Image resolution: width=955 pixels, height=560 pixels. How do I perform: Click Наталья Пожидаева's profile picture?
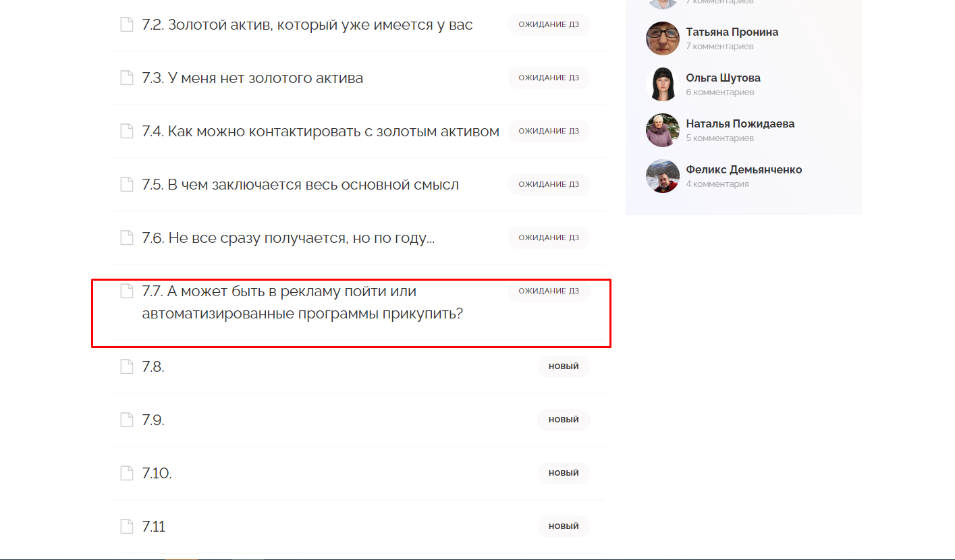pos(662,130)
